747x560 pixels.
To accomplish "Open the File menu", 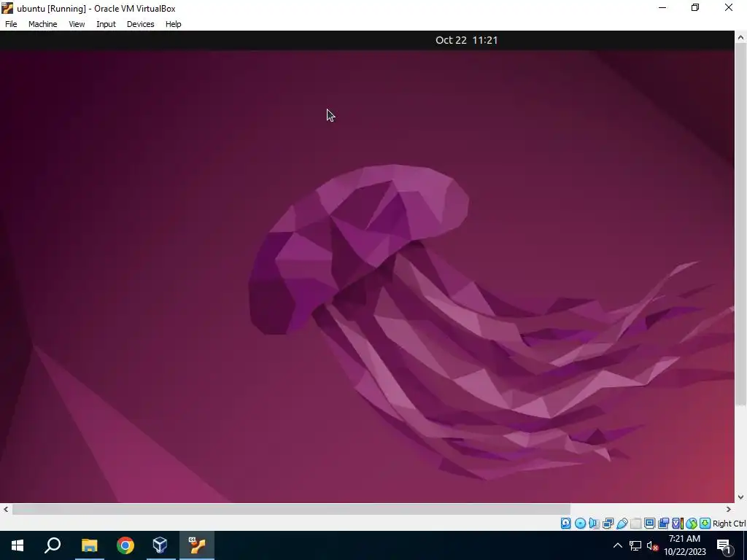I will point(11,24).
